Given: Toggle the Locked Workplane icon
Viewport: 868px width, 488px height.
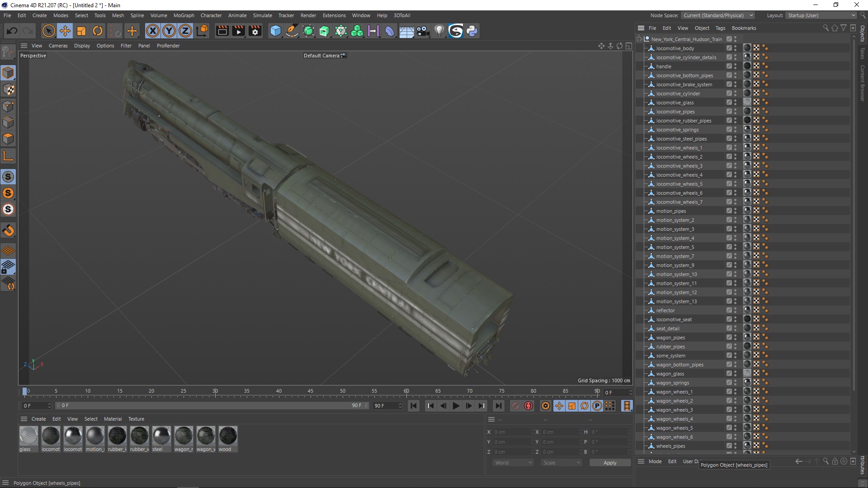Looking at the screenshot, I should point(8,267).
